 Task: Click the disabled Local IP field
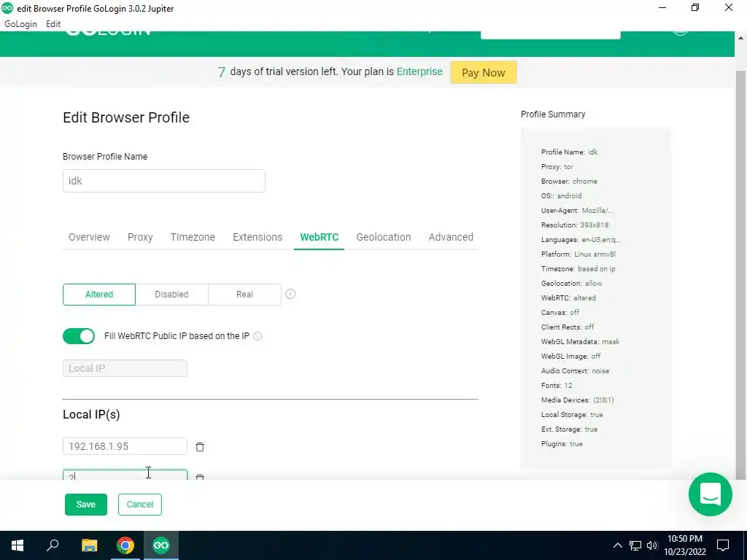click(125, 368)
